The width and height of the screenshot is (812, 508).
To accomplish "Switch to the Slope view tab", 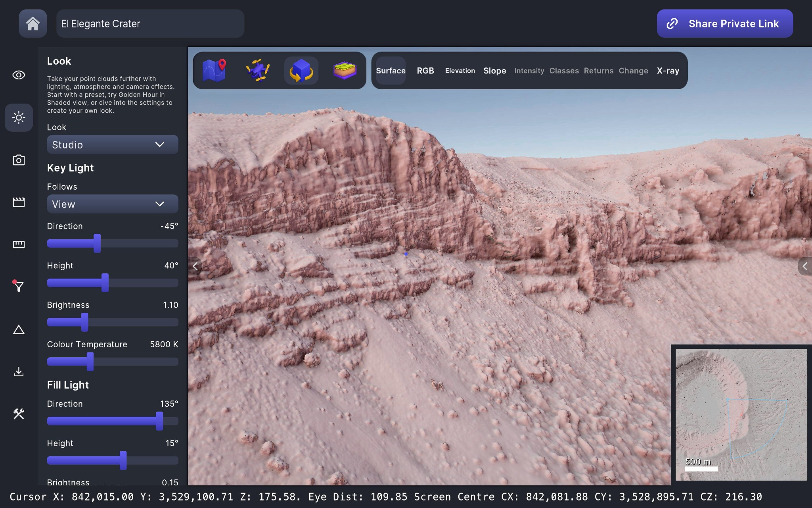I will [494, 71].
